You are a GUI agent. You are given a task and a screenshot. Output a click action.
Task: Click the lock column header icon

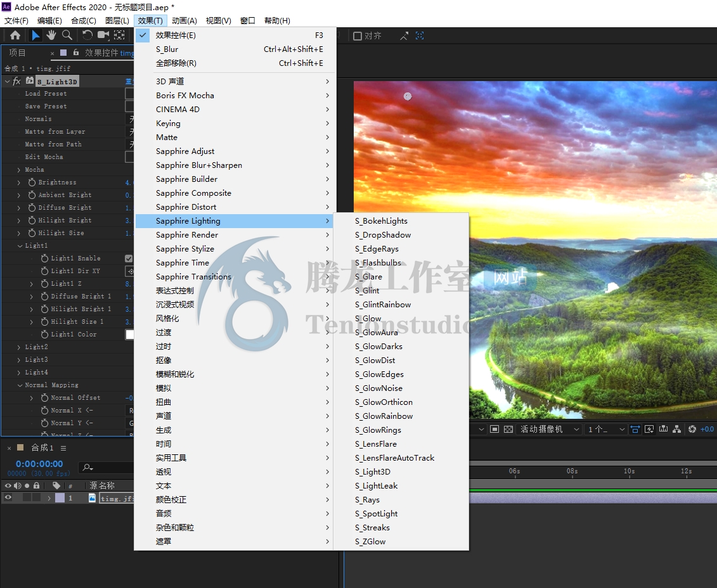36,485
